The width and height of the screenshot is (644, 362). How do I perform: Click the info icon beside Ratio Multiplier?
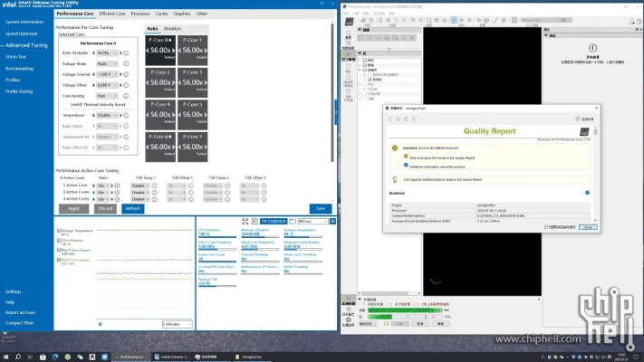click(x=126, y=52)
